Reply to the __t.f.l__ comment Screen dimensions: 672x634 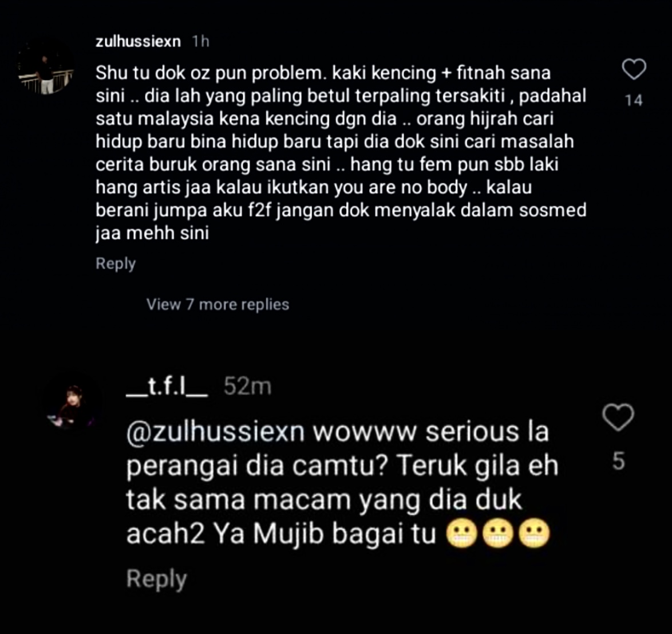(x=156, y=578)
